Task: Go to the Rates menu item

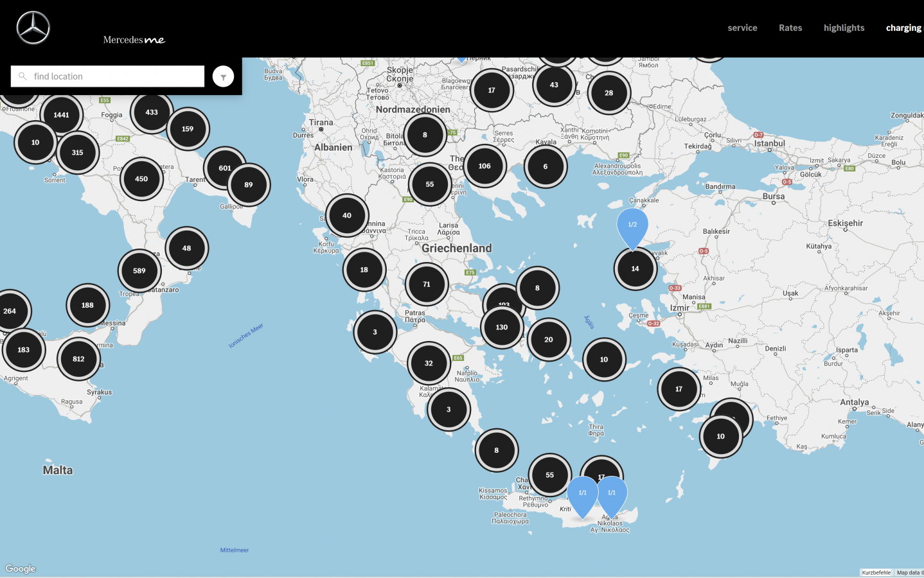Action: coord(790,28)
